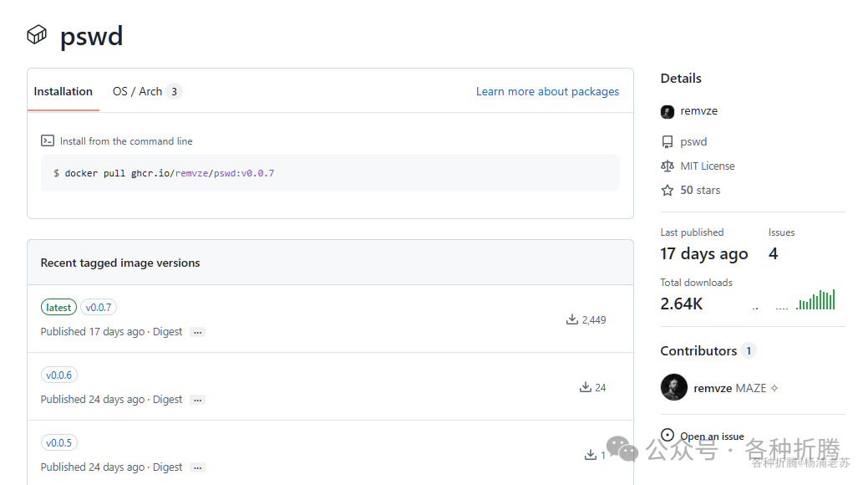Click the star icon beside 50 stars
Viewport: 868px width, 485px height.
click(667, 190)
